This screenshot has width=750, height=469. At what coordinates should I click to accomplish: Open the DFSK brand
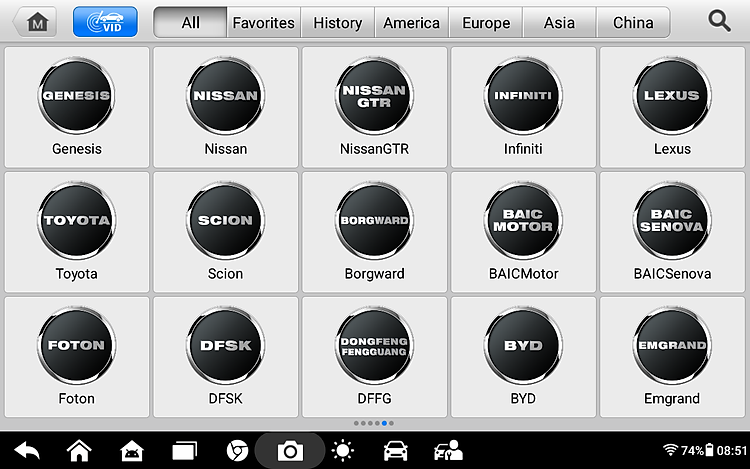[225, 357]
